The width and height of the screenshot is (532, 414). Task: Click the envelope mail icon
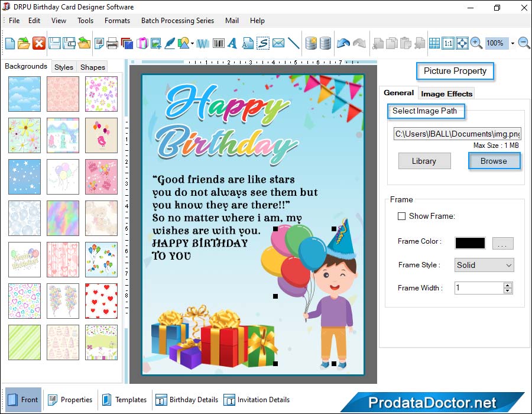[x=278, y=43]
